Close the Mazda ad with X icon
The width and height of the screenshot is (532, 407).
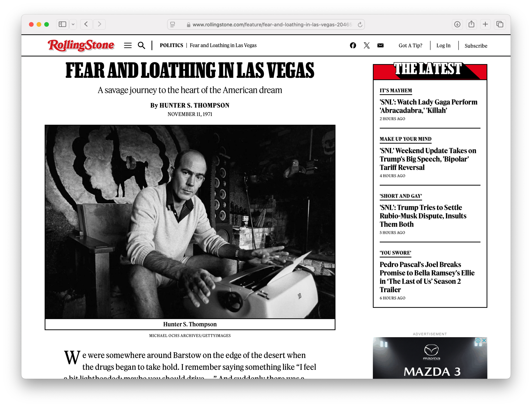(x=484, y=340)
